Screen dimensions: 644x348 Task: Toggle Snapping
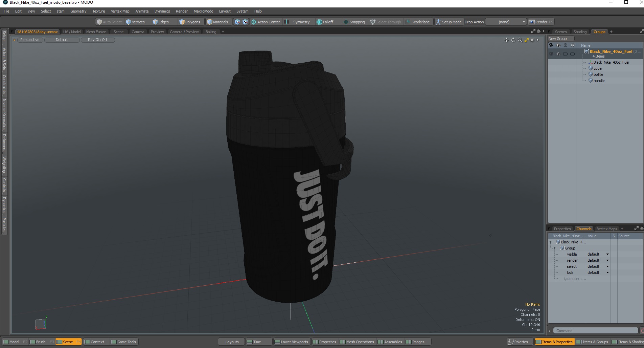click(354, 22)
